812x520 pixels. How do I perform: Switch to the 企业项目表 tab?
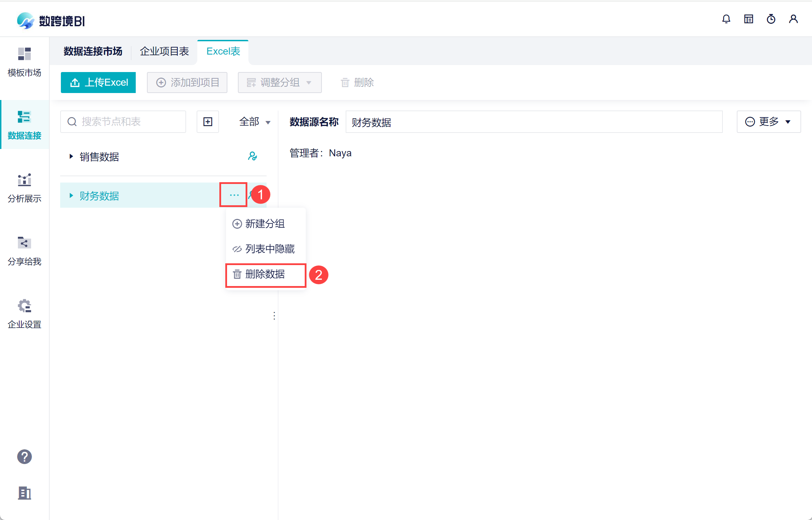coord(164,51)
